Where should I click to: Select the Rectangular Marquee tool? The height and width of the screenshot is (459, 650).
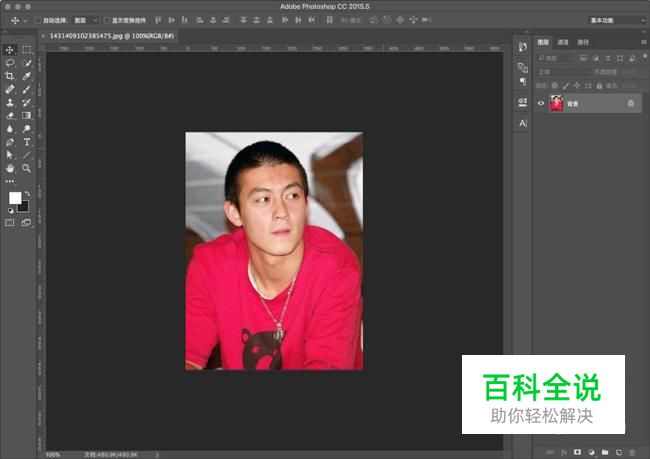[x=26, y=50]
